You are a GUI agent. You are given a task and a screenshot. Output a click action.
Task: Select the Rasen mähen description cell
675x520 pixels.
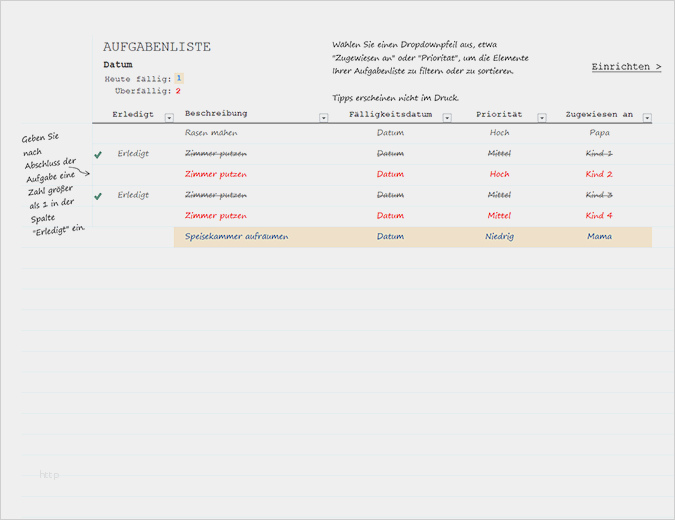(210, 132)
